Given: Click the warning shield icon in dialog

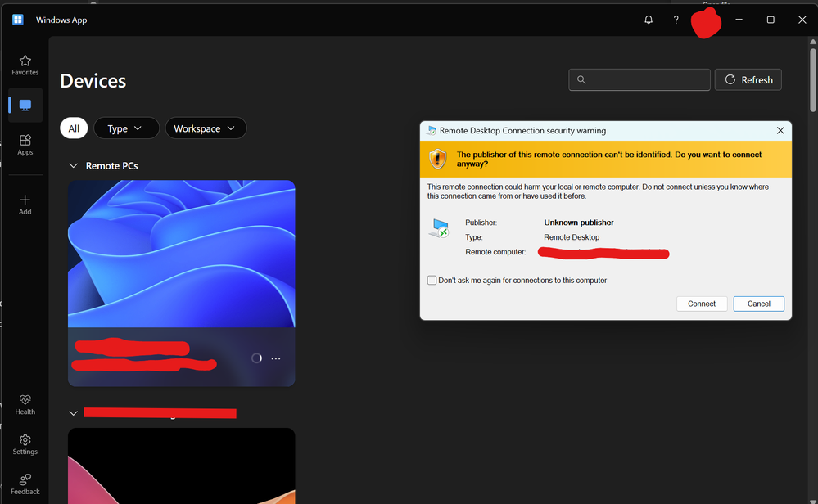Looking at the screenshot, I should point(438,159).
